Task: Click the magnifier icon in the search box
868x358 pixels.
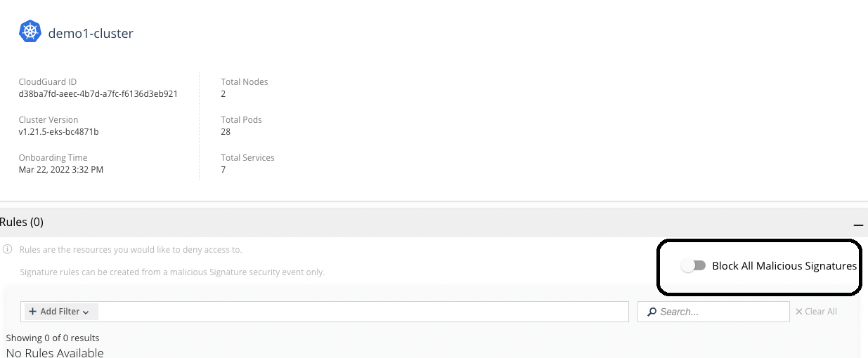Action: click(x=652, y=312)
